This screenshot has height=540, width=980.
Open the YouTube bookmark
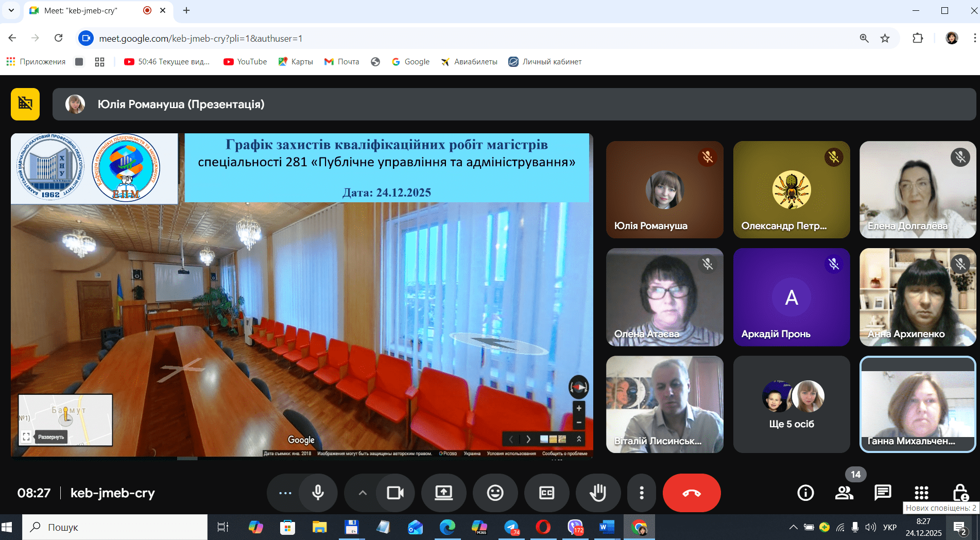245,62
